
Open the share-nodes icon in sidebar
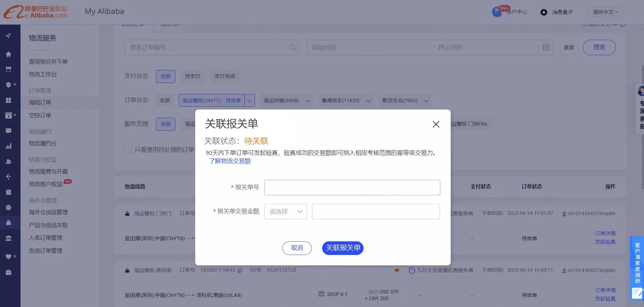tap(8, 177)
